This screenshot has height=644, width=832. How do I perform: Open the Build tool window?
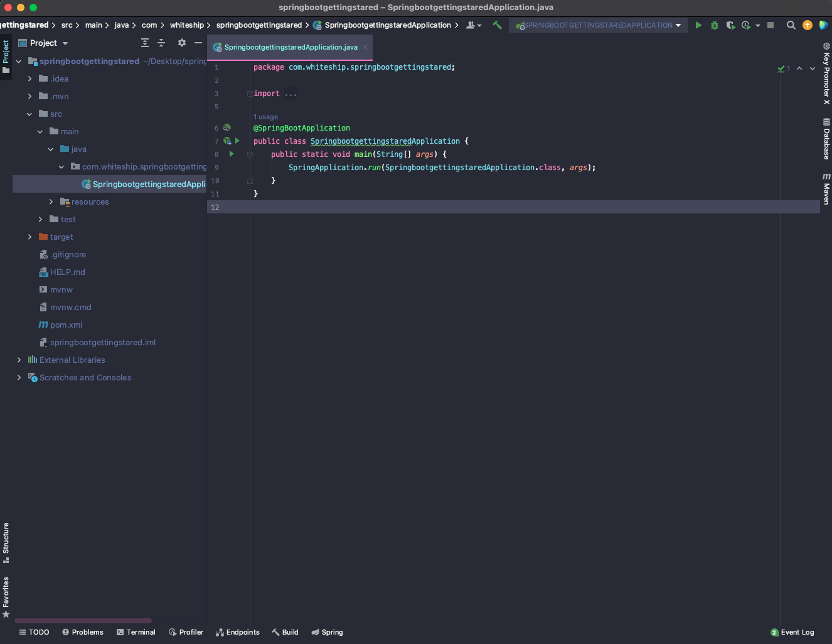tap(285, 632)
